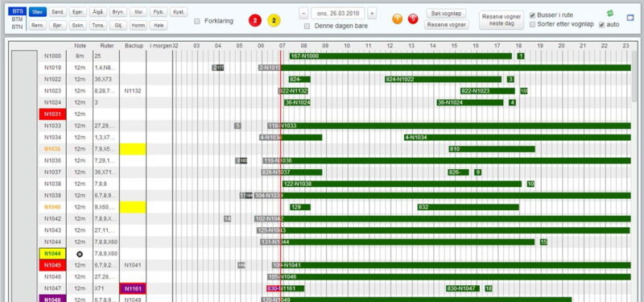Select the Bjer. depot button

pyautogui.click(x=58, y=25)
